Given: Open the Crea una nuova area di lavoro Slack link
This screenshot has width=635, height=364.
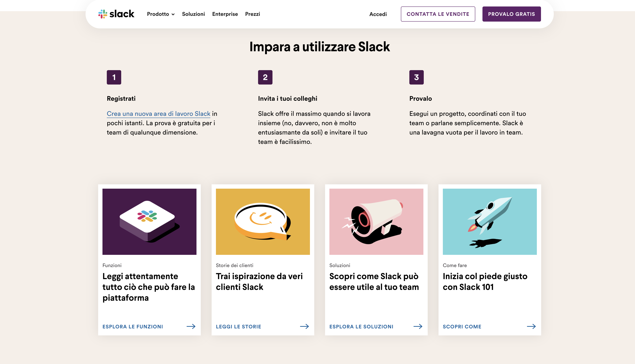Looking at the screenshot, I should point(159,113).
